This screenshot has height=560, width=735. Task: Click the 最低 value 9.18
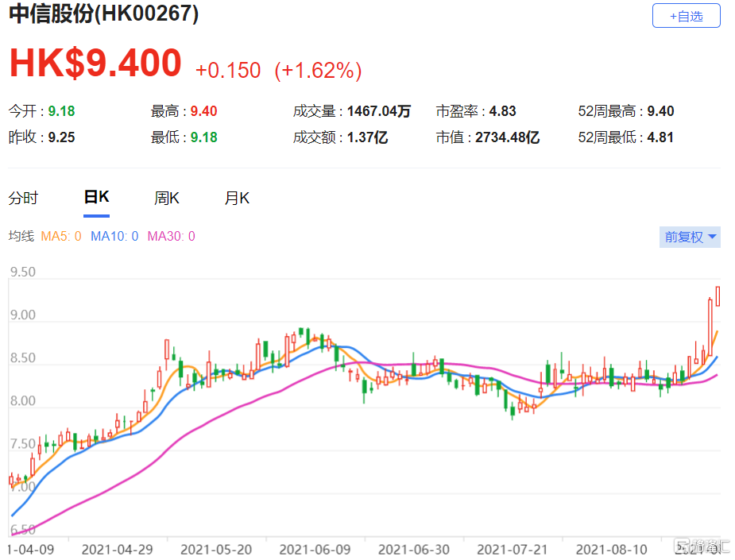click(204, 137)
